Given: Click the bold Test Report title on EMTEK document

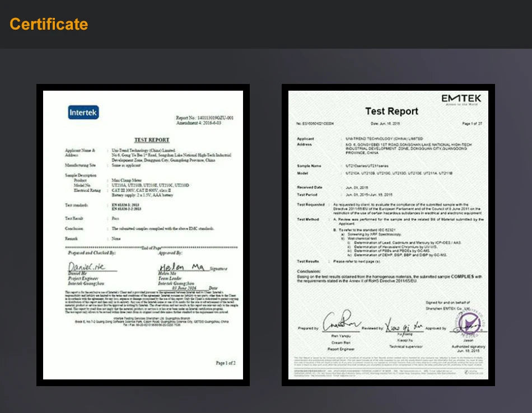Looking at the screenshot, I should [x=391, y=111].
